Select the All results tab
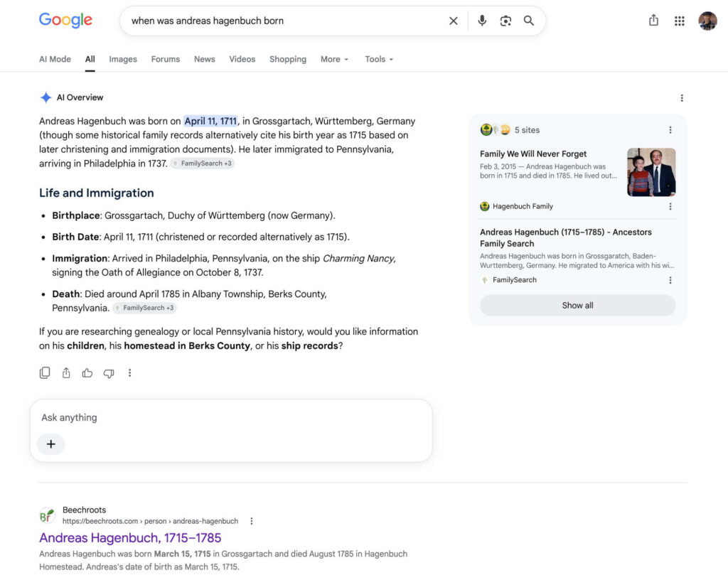Image resolution: width=728 pixels, height=580 pixels. (x=90, y=60)
